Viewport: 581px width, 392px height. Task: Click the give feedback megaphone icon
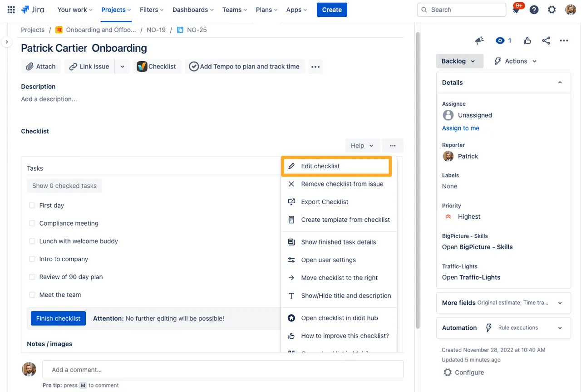[479, 41]
